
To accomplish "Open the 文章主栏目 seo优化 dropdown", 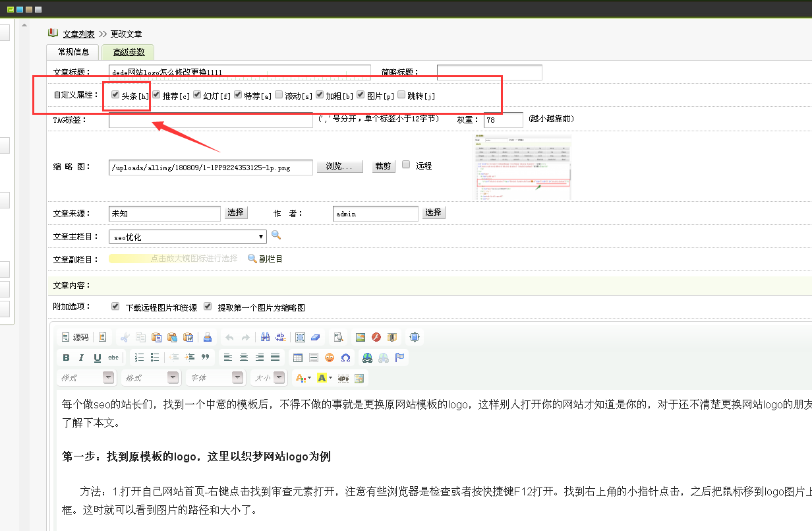I will click(187, 237).
